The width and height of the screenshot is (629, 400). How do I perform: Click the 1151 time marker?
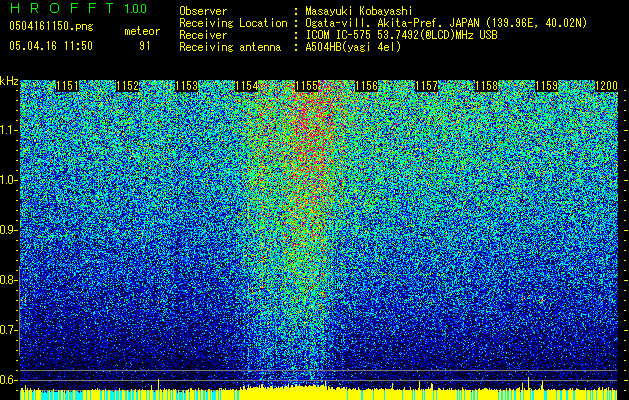click(x=67, y=86)
